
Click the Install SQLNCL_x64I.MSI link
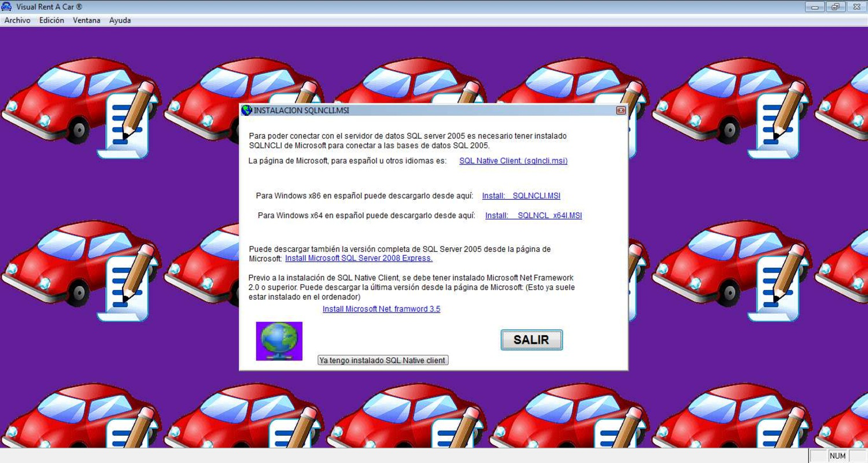click(533, 215)
